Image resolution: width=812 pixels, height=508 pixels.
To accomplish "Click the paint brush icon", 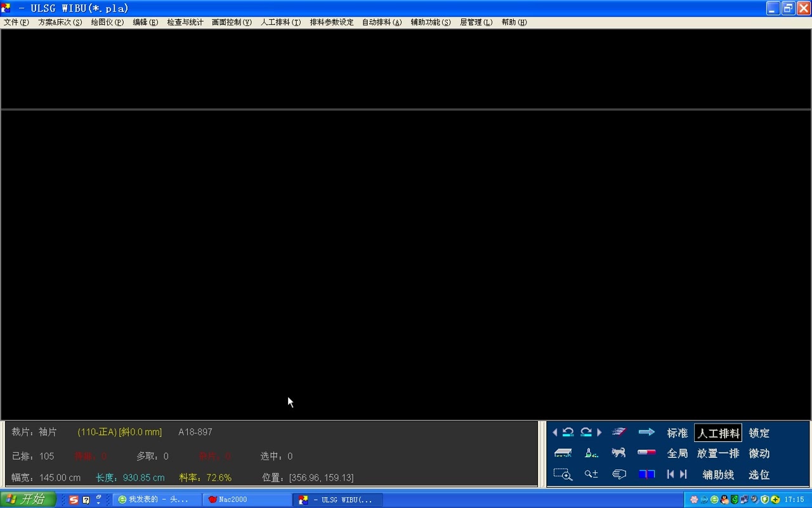I will coord(591,453).
